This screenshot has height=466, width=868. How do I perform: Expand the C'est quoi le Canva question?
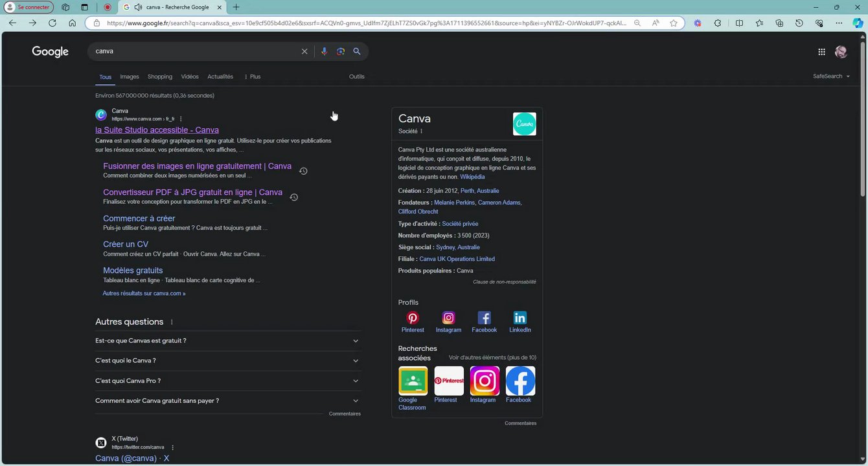click(x=227, y=361)
